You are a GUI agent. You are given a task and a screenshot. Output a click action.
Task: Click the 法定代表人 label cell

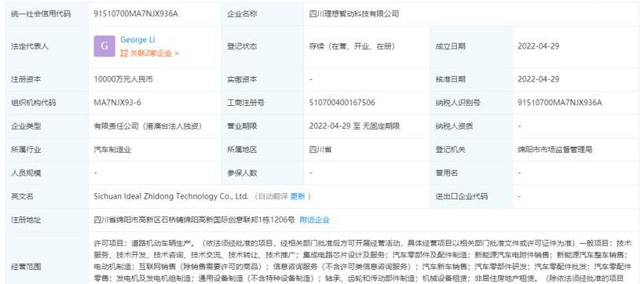(x=47, y=46)
